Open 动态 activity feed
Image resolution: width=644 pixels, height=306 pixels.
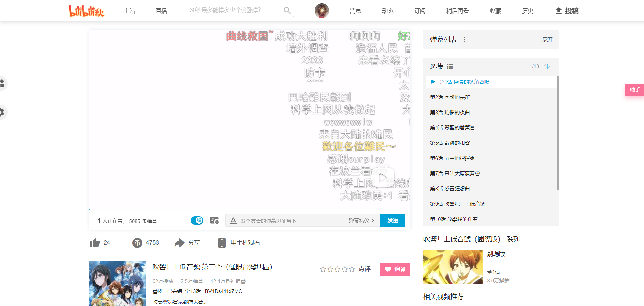[x=387, y=11]
